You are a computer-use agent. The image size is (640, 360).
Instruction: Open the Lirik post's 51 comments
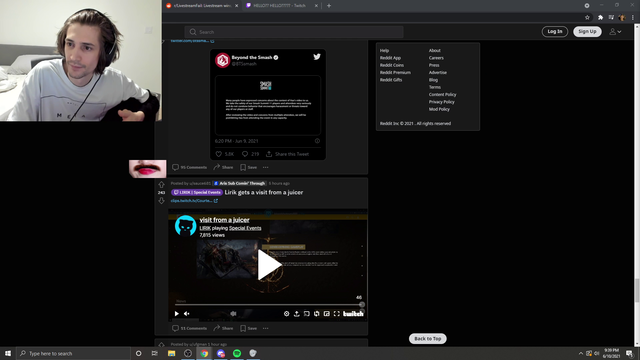pyautogui.click(x=189, y=328)
